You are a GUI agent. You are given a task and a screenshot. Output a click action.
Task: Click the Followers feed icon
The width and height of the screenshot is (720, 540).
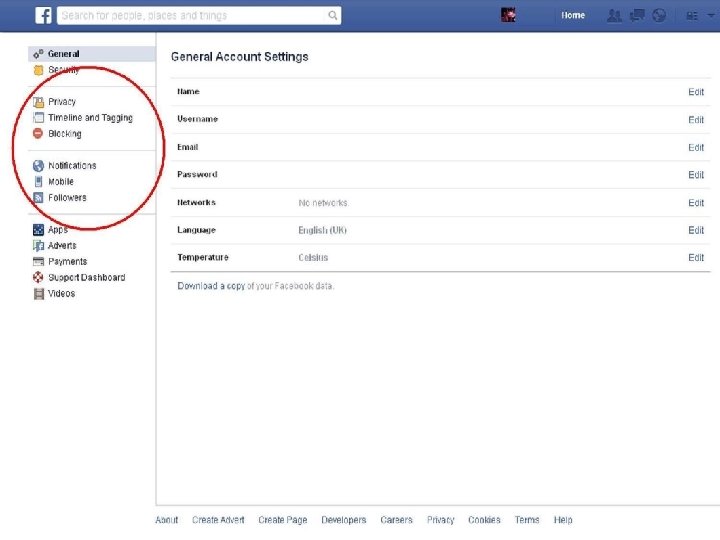point(39,198)
